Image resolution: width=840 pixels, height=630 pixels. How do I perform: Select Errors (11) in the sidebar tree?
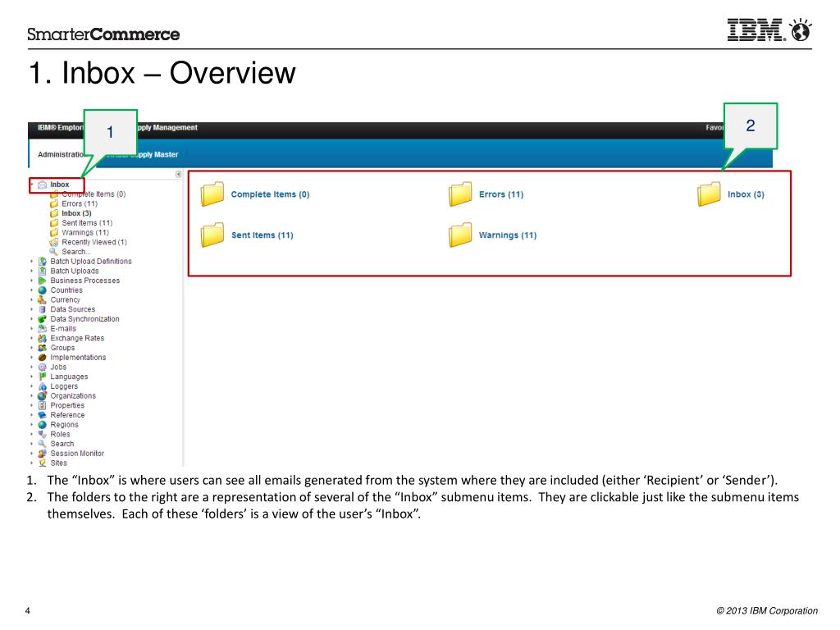[80, 204]
